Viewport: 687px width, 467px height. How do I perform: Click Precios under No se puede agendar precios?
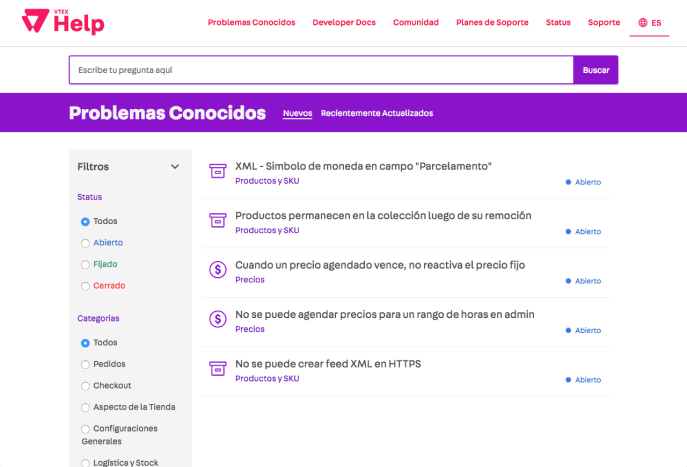pyautogui.click(x=250, y=329)
